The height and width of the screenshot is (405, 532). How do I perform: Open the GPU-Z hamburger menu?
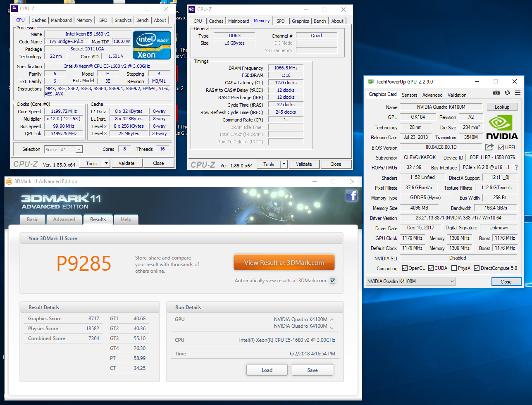tap(518, 93)
